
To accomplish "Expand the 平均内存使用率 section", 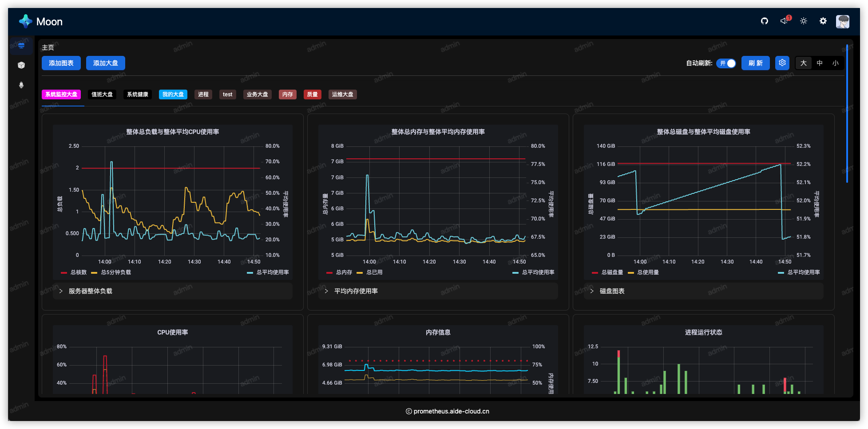I will pos(438,291).
